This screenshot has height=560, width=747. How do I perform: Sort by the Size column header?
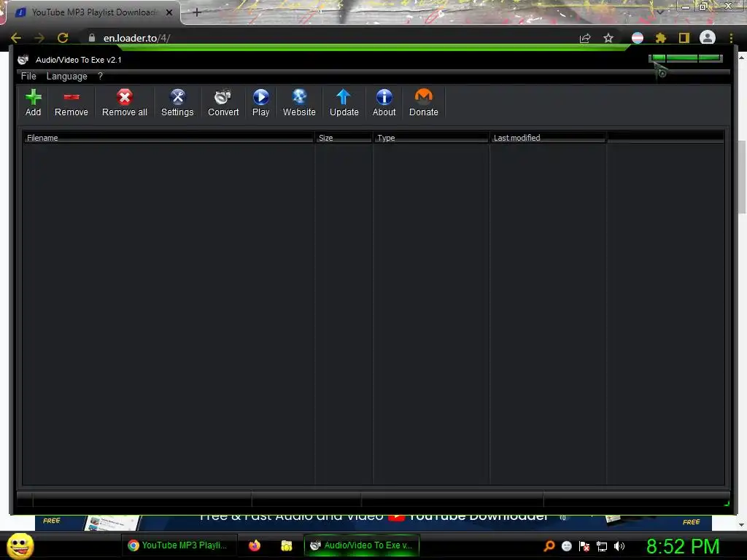344,138
